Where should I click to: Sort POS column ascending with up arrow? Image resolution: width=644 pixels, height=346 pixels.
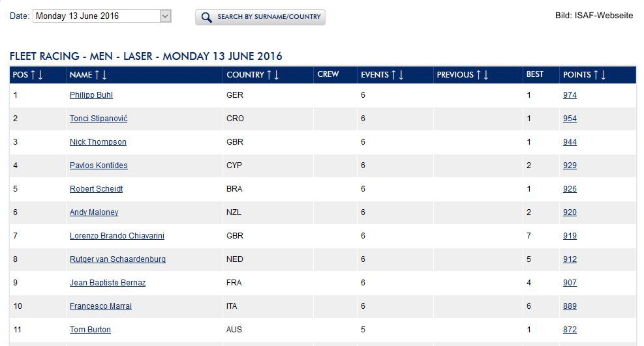click(x=33, y=75)
